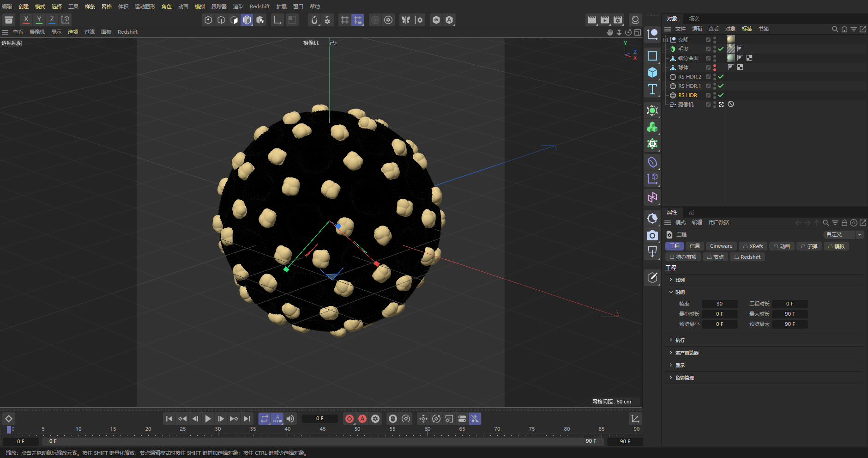Toggle RS HDR.1 enable checkmark
Viewport: 868px width, 458px height.
pos(721,86)
